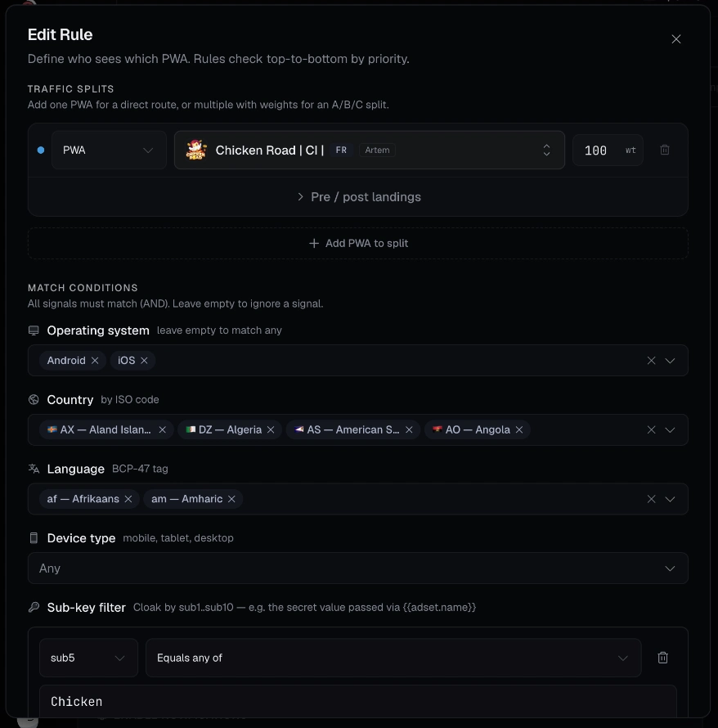The width and height of the screenshot is (718, 728).
Task: Click Add PWA to split button
Action: (358, 243)
